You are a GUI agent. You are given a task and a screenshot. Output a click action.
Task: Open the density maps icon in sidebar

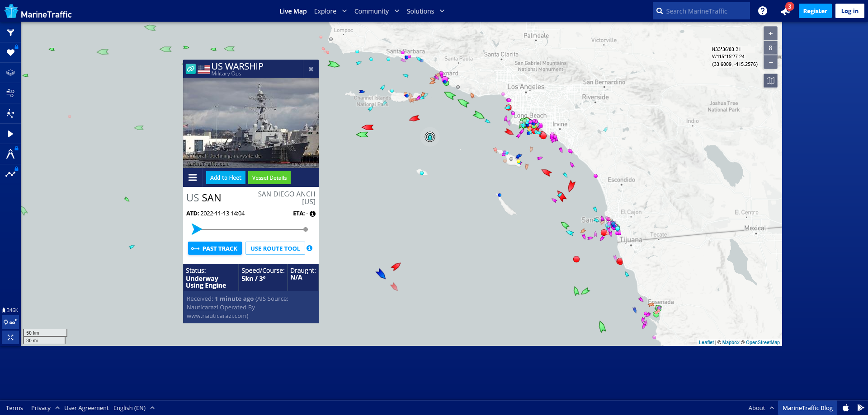tap(10, 113)
